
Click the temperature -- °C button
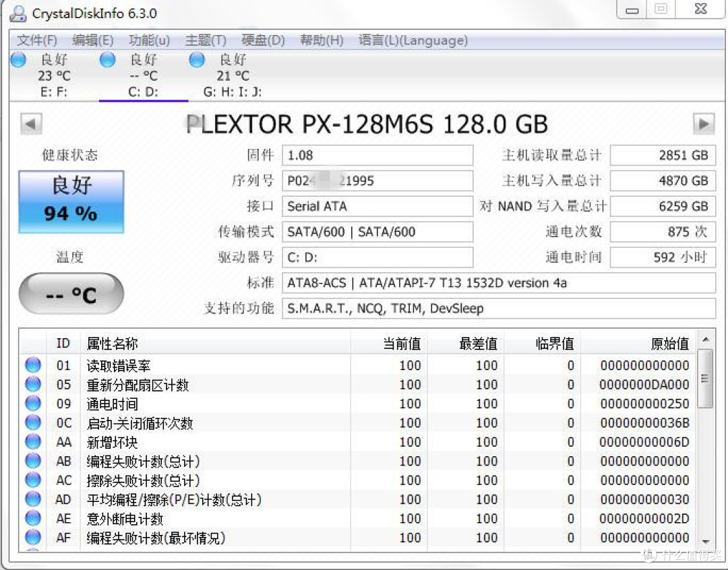click(71, 294)
